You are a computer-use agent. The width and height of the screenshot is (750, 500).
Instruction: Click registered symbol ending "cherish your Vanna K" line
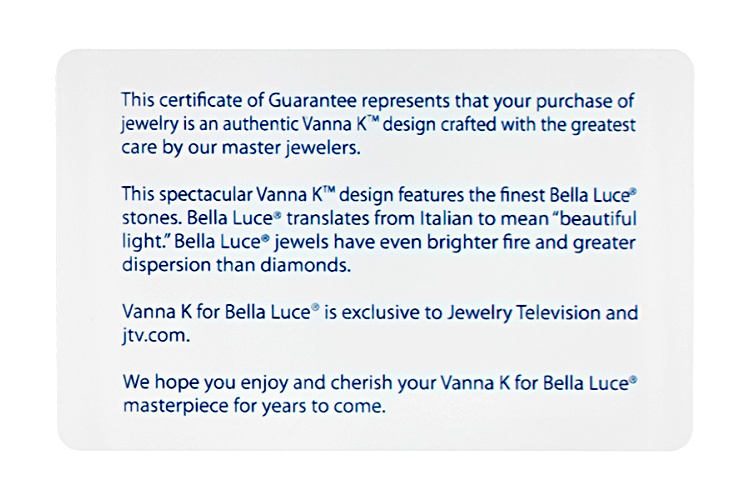[633, 379]
